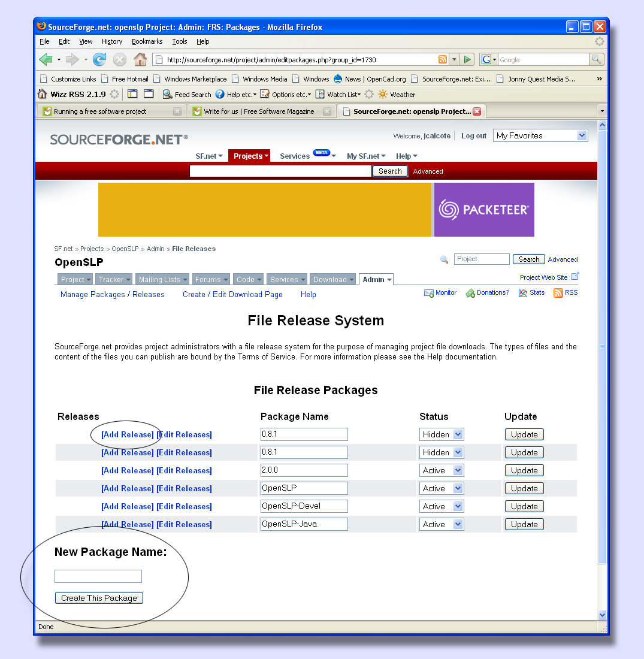Open Watch List in Wizz RSS toolbar
644x659 pixels.
click(x=338, y=94)
